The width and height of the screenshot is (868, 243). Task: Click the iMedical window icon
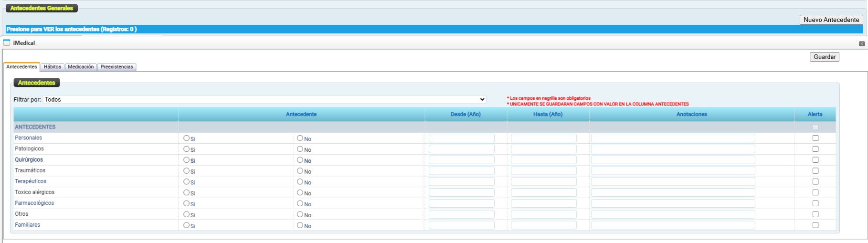7,42
